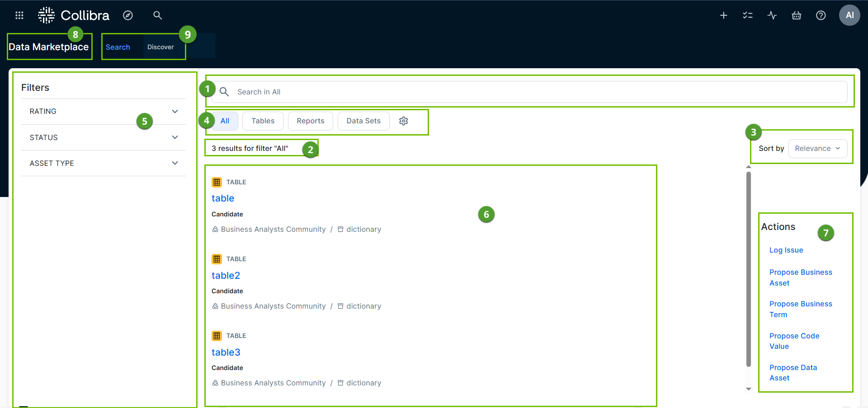Image resolution: width=868 pixels, height=408 pixels.
Task: Expand the RATING filter
Action: pyautogui.click(x=175, y=112)
